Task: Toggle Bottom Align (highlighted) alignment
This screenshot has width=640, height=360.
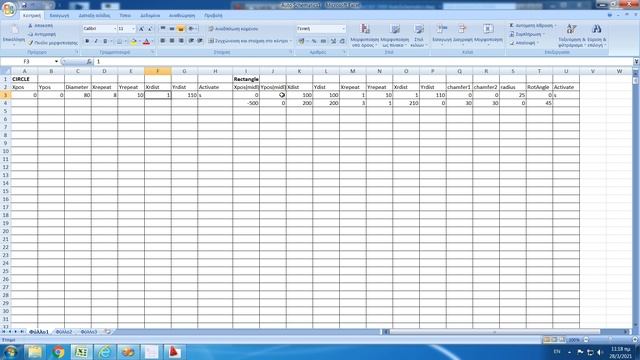Action: [181, 29]
